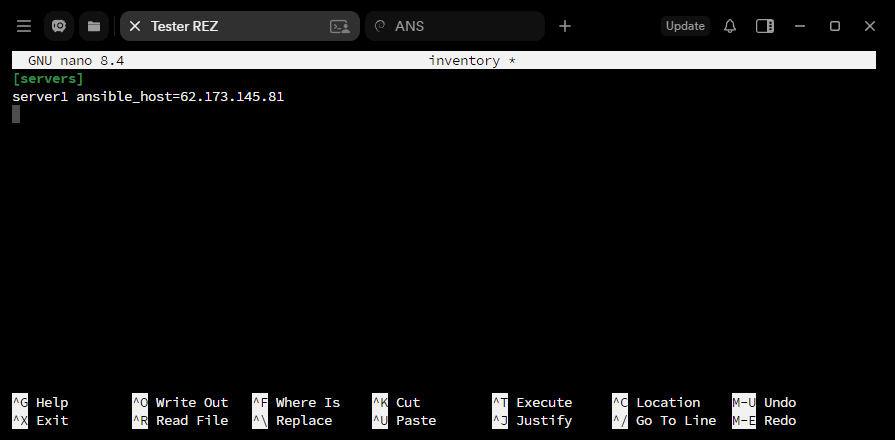
Task: Open the vaults icon next to menu
Action: click(59, 26)
